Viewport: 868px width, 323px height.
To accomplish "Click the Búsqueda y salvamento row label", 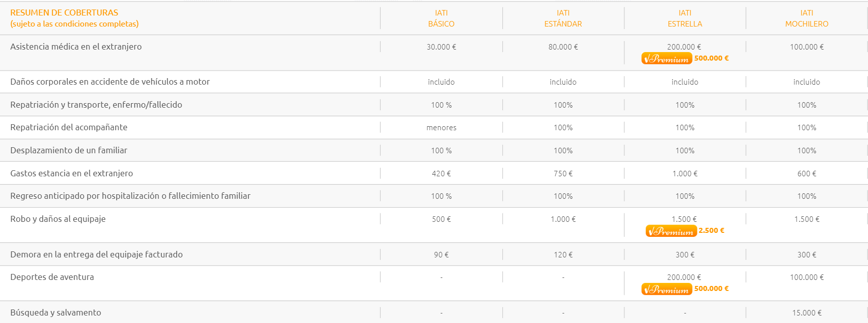I will pos(56,312).
